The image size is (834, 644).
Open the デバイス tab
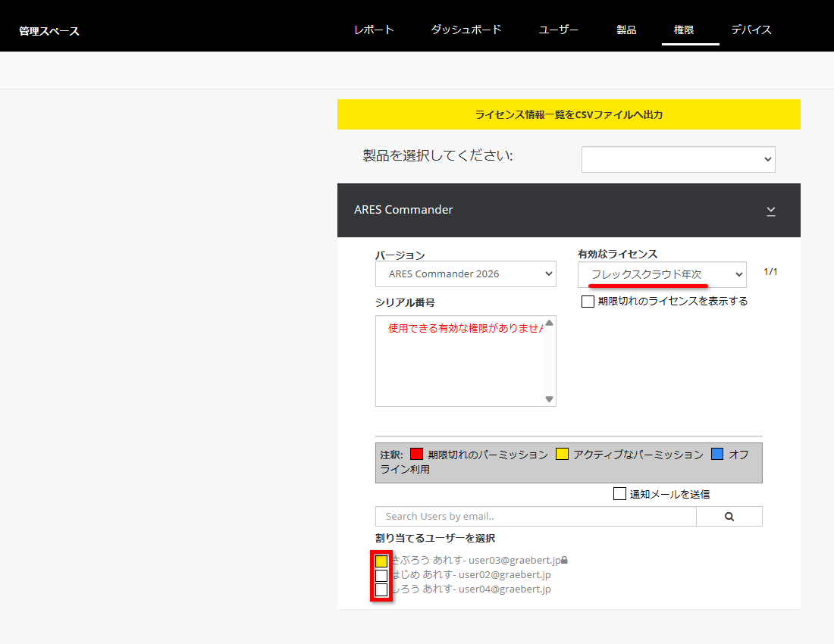point(751,30)
